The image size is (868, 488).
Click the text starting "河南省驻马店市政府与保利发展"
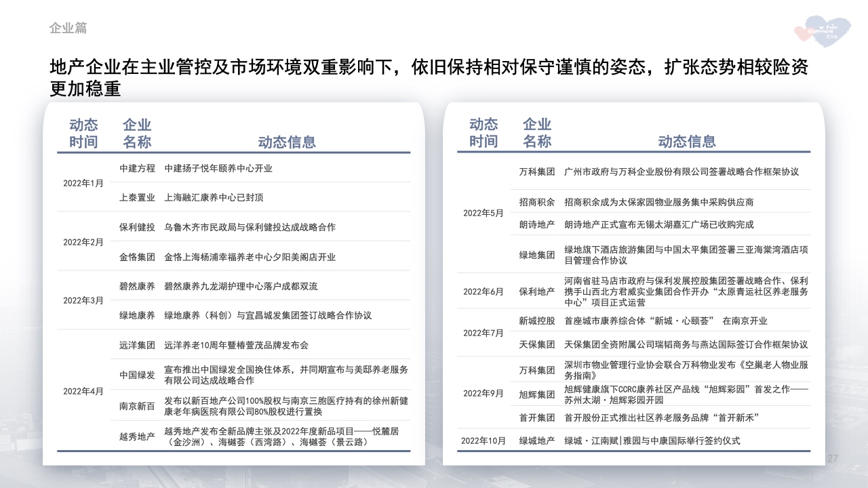pyautogui.click(x=686, y=291)
